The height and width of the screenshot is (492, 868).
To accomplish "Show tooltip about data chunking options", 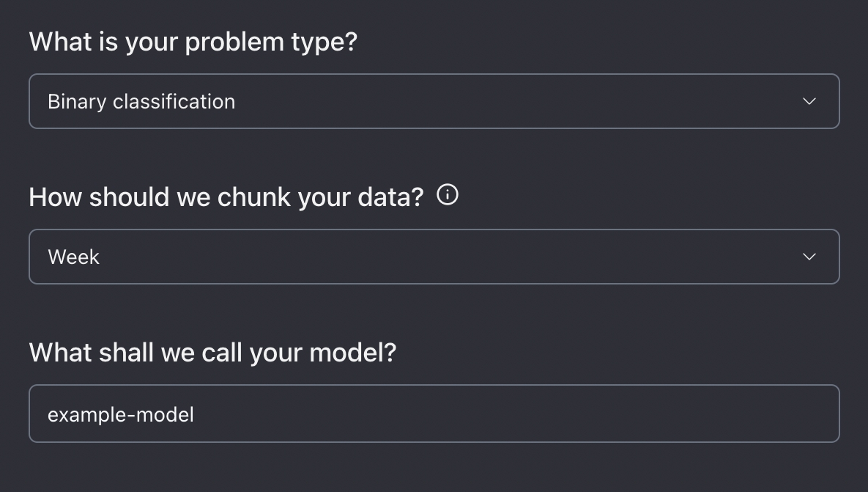I will [448, 195].
